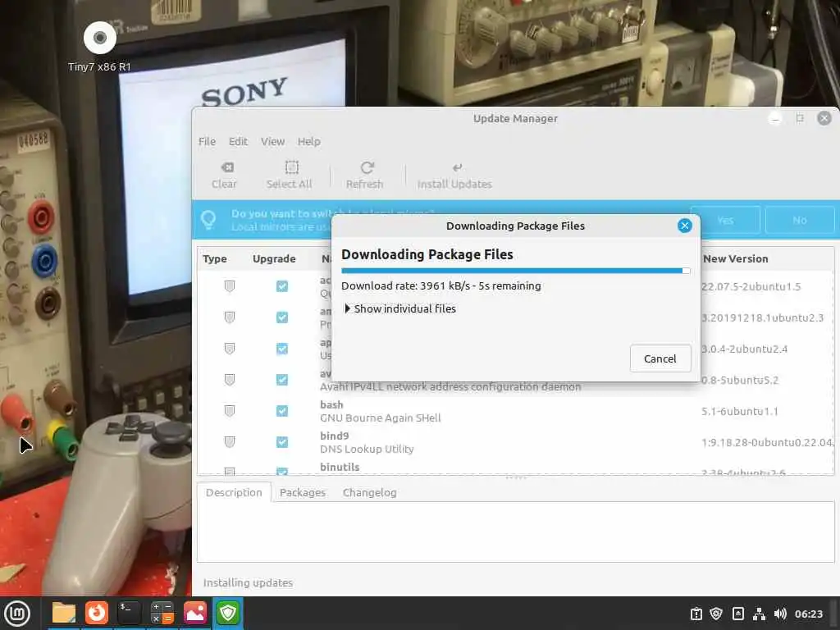This screenshot has height=630, width=840.
Task: Click the Refresh toolbar icon
Action: coord(365,176)
